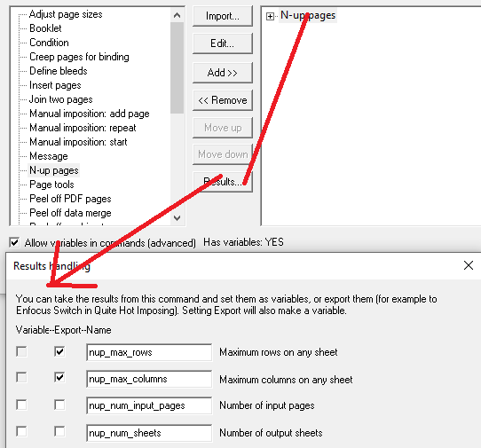The image size is (481, 448).
Task: Expand the N-up pages tree node
Action: [x=270, y=16]
